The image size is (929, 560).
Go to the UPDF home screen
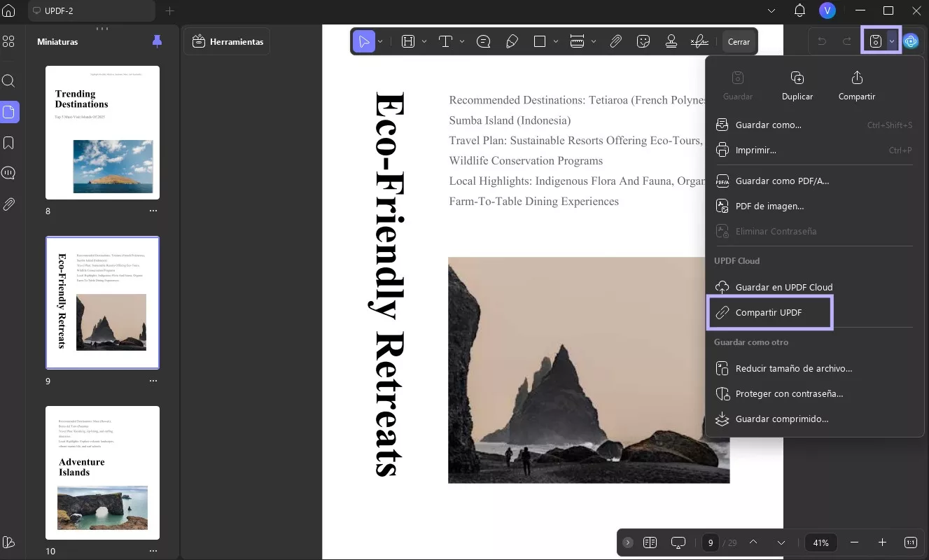pyautogui.click(x=8, y=10)
